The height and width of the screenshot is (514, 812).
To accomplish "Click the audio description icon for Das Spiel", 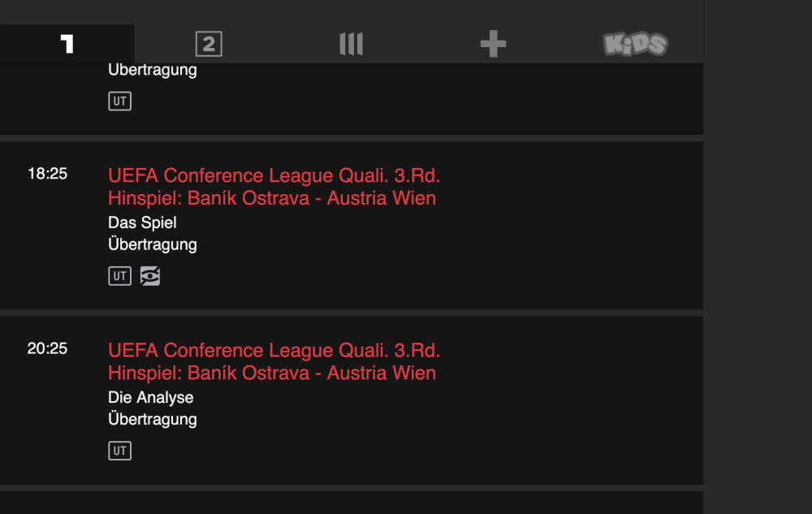I will point(150,276).
